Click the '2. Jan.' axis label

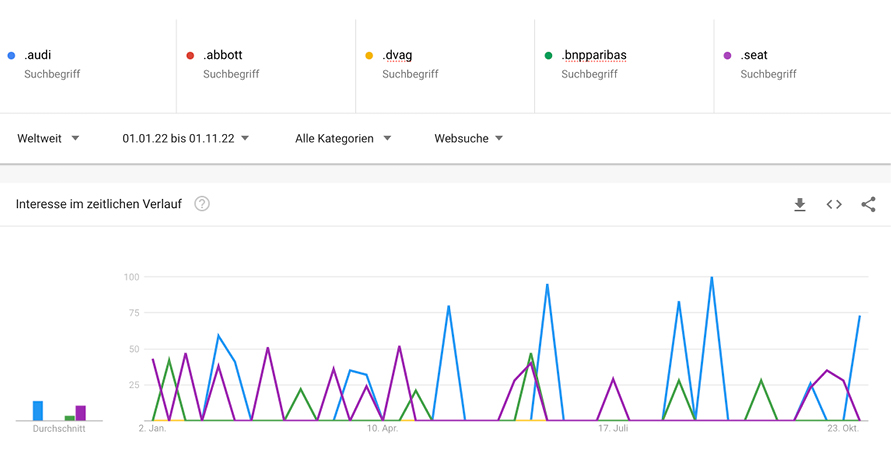152,429
